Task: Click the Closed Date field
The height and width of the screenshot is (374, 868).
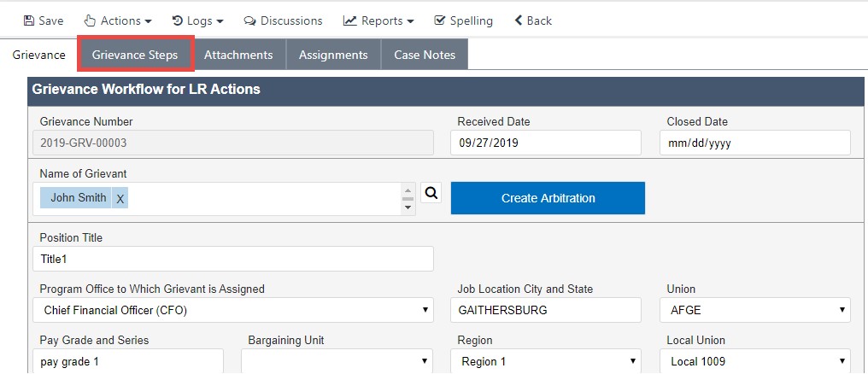Action: click(755, 143)
